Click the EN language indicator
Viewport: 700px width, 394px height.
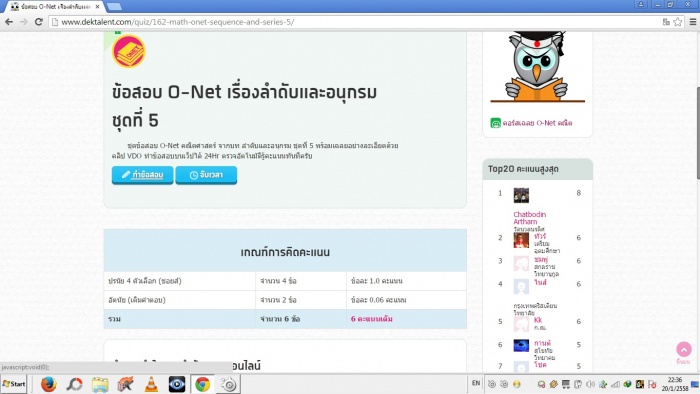tap(476, 383)
